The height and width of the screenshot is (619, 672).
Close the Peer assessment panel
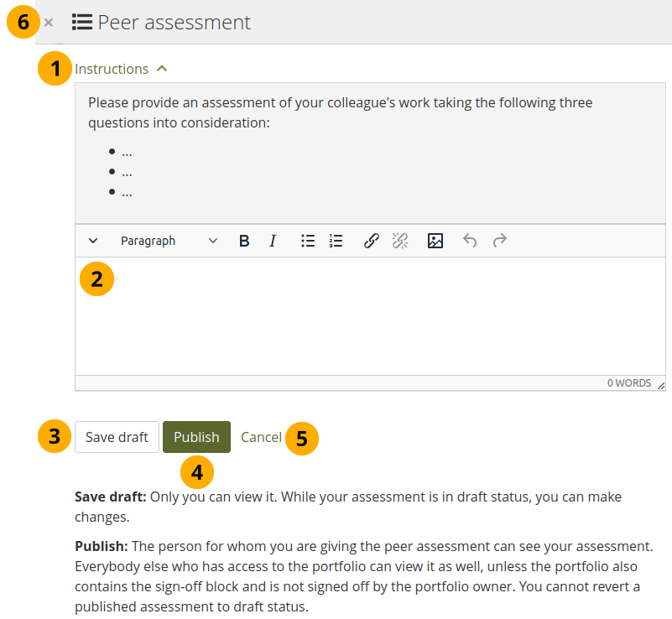point(49,23)
